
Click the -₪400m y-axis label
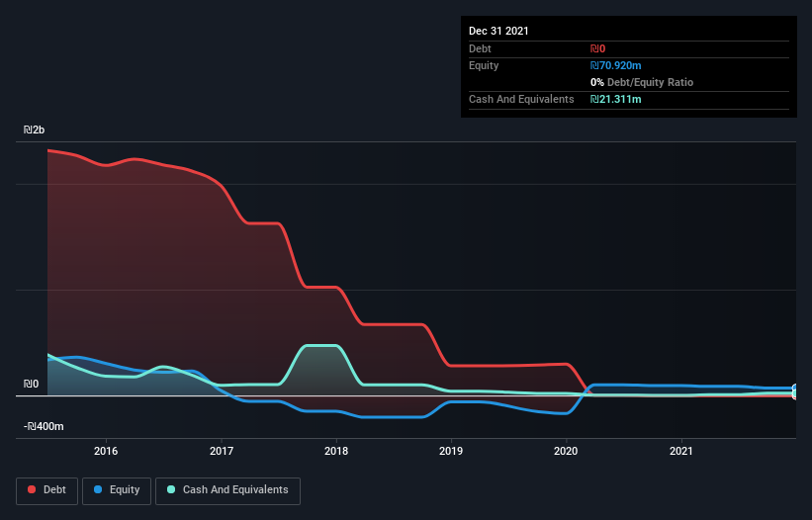click(x=44, y=426)
